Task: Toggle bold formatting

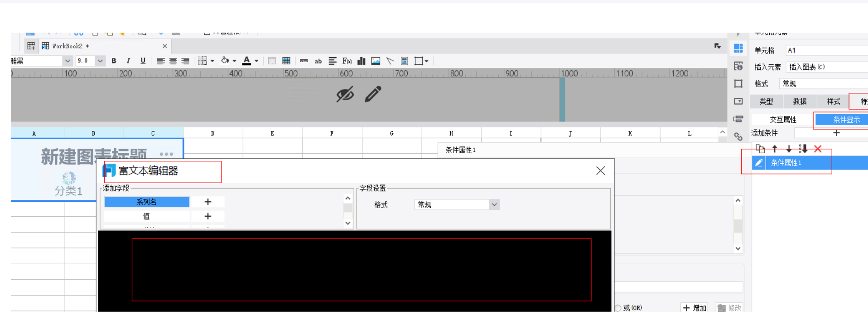Action: tap(114, 61)
